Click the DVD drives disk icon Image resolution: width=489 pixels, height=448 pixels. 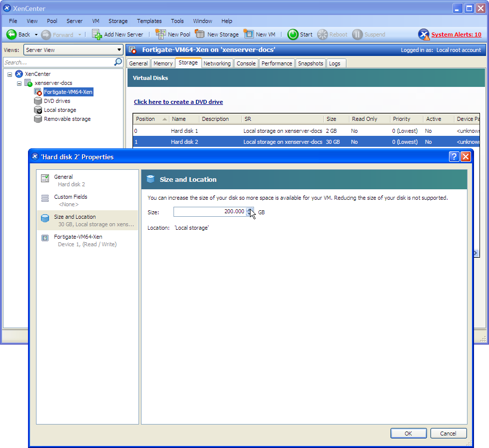37,101
